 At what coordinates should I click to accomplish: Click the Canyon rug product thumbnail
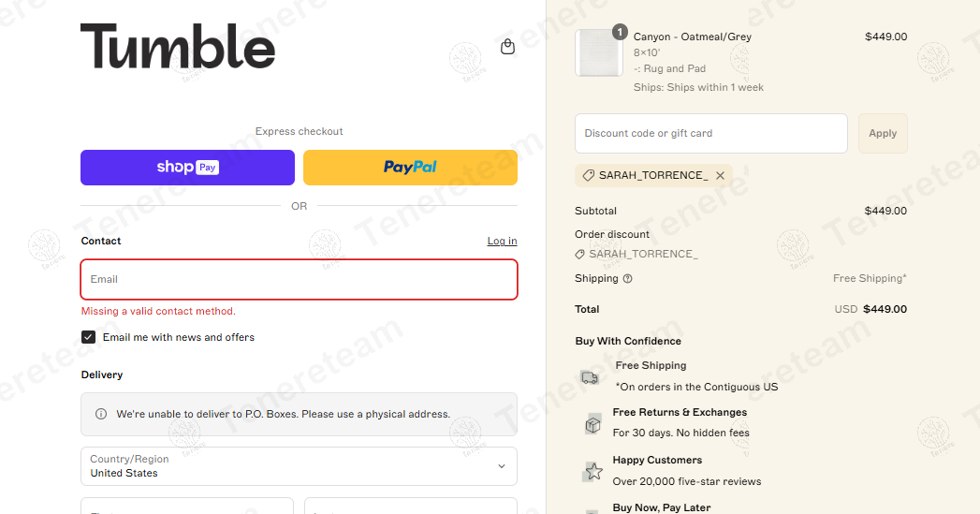[598, 52]
